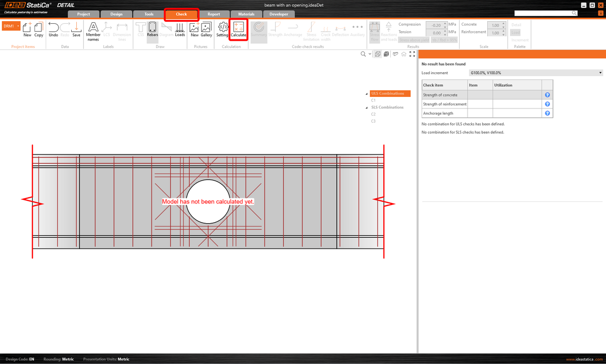This screenshot has width=606, height=364.
Task: Click the help icon next to Strength of concrete
Action: click(x=547, y=94)
